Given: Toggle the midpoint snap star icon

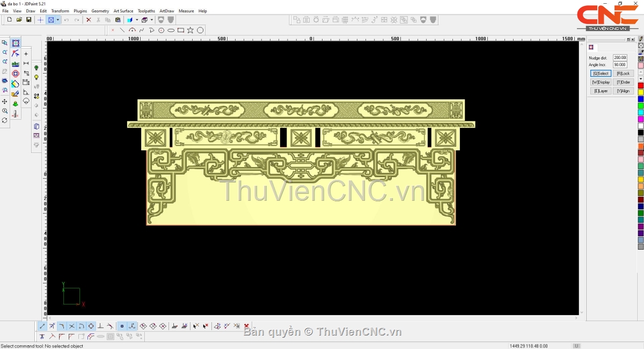Looking at the screenshot, I should (52, 326).
